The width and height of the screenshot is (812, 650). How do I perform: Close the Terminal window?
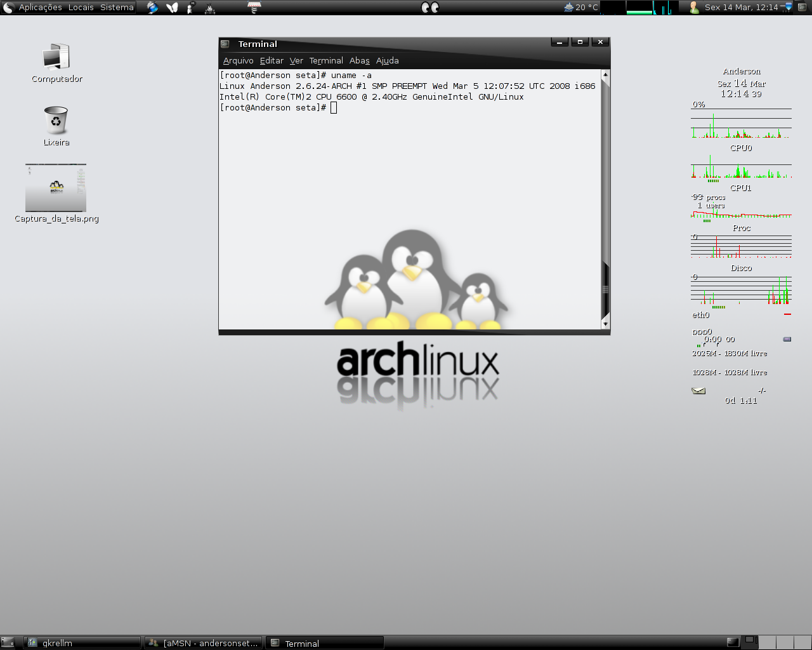pos(600,42)
